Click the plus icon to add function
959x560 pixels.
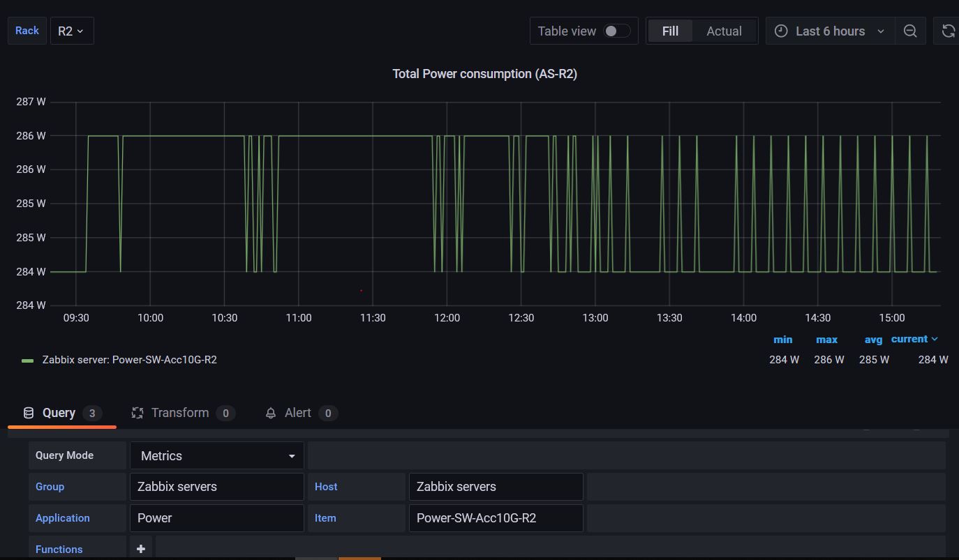point(140,549)
